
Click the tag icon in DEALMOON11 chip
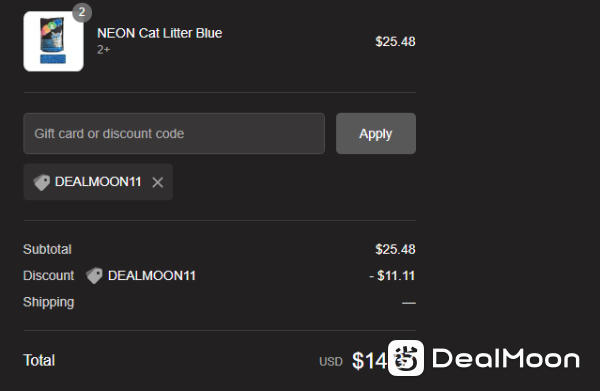click(x=42, y=182)
